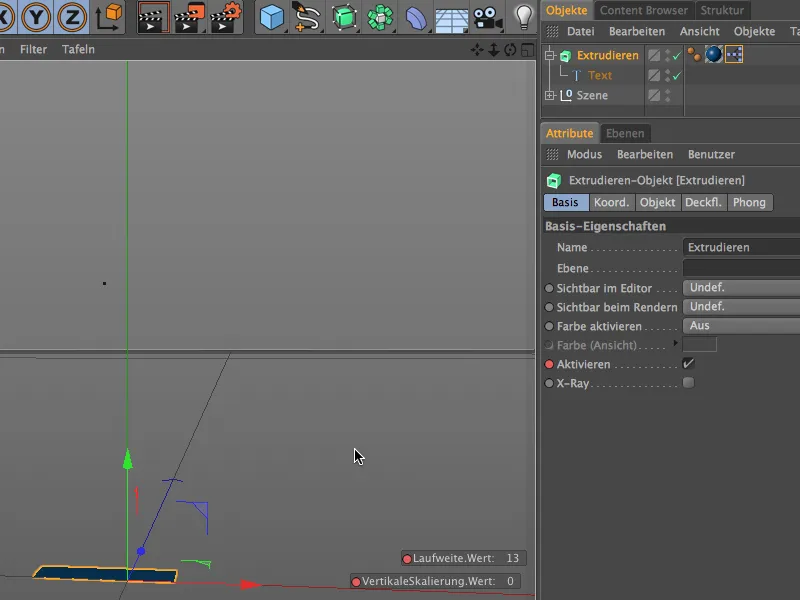Image resolution: width=800 pixels, height=600 pixels.
Task: Switch to the Content Browser tab
Action: (643, 10)
